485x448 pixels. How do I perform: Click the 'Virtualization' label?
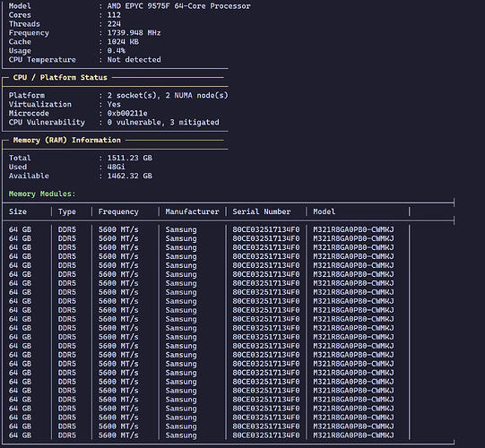click(40, 104)
